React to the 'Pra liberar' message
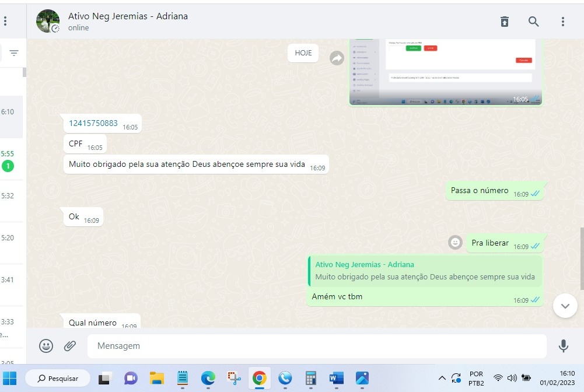The image size is (584, 392). pos(455,242)
